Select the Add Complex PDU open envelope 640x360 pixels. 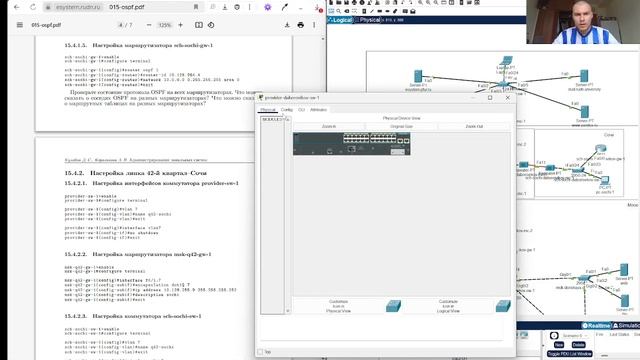coord(413,11)
